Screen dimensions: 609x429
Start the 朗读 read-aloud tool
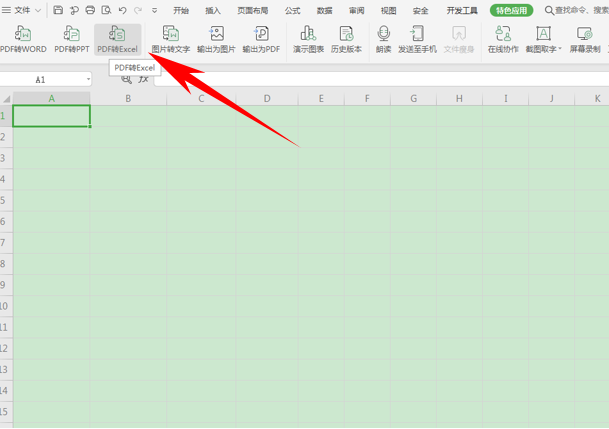coord(383,40)
